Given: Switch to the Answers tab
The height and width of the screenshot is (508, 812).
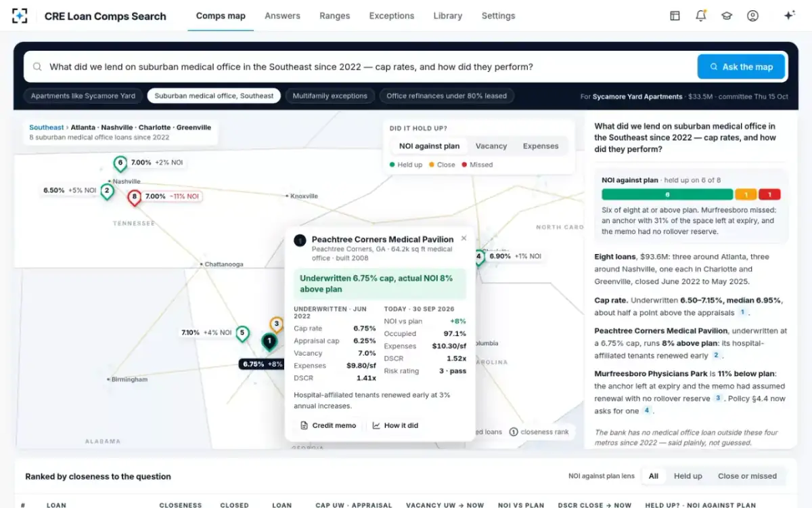Looking at the screenshot, I should [282, 16].
